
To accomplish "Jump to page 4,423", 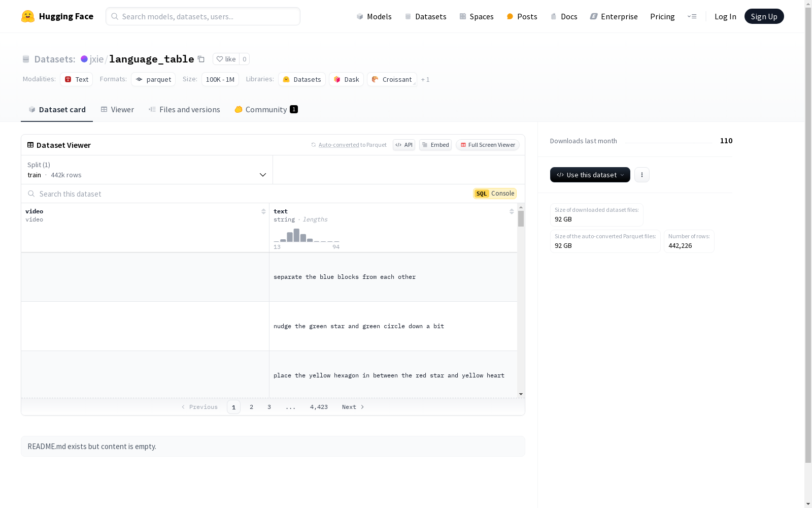I will click(x=319, y=407).
